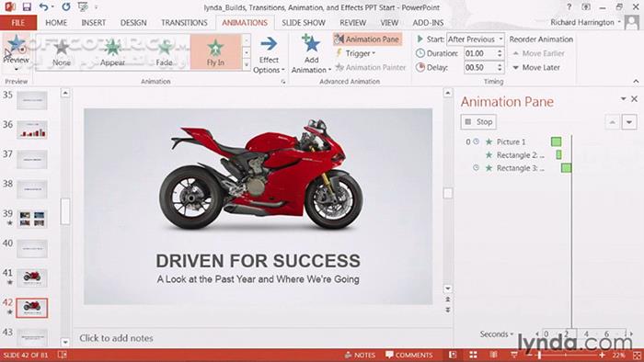Click Add Animation star button
This screenshot has width=644, height=362.
pyautogui.click(x=311, y=54)
